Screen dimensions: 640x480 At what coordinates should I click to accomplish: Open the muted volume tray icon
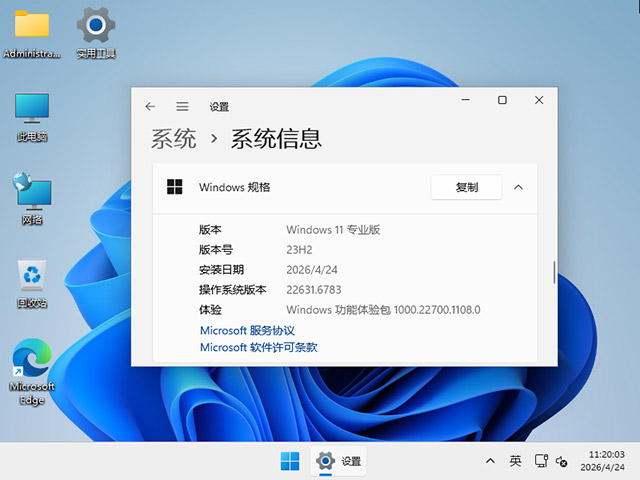[x=561, y=462]
